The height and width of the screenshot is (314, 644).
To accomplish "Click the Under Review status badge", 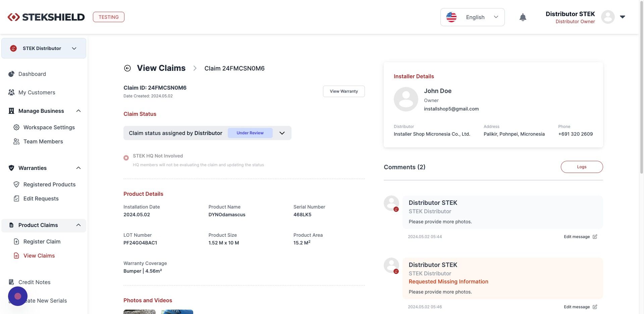I will tap(250, 133).
